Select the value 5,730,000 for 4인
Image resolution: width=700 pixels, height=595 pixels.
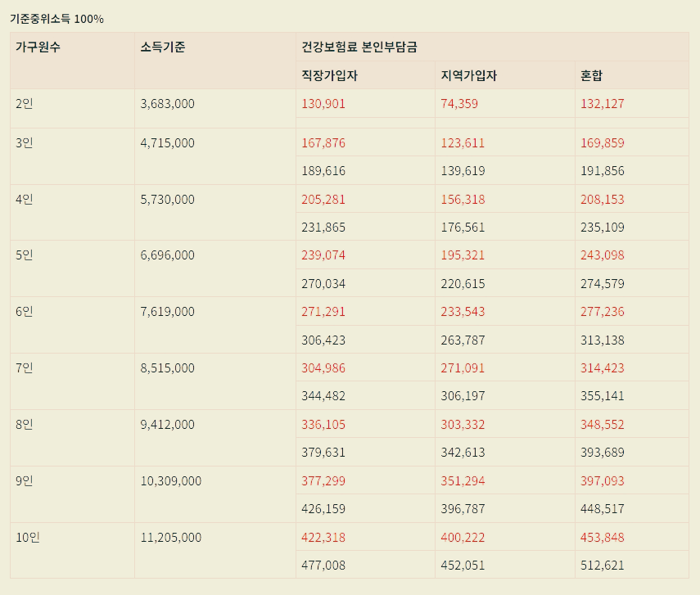coord(167,198)
